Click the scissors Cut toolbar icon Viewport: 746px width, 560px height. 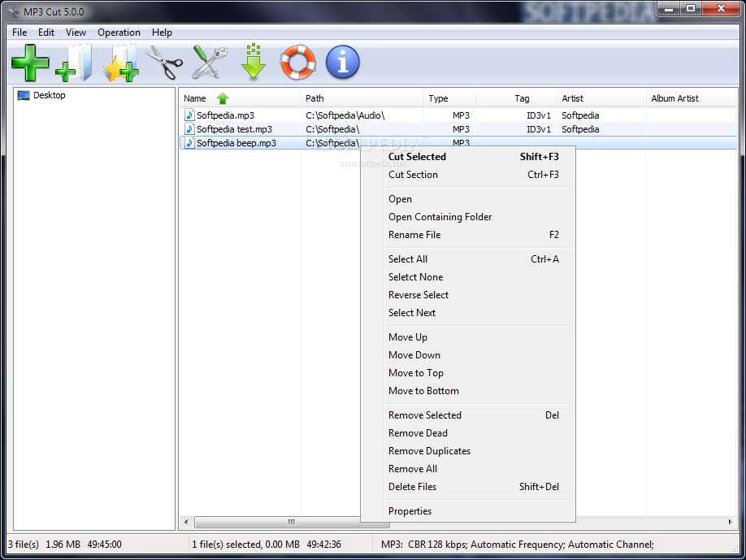point(164,63)
